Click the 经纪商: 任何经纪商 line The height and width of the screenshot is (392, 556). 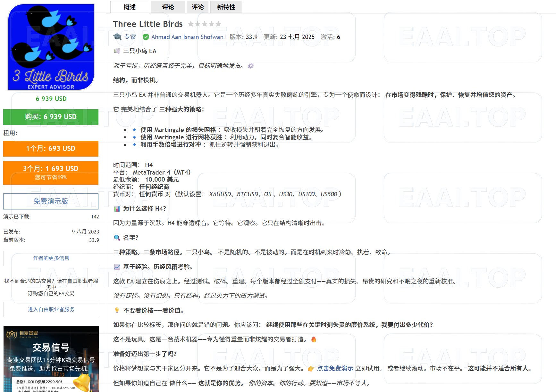pos(141,187)
